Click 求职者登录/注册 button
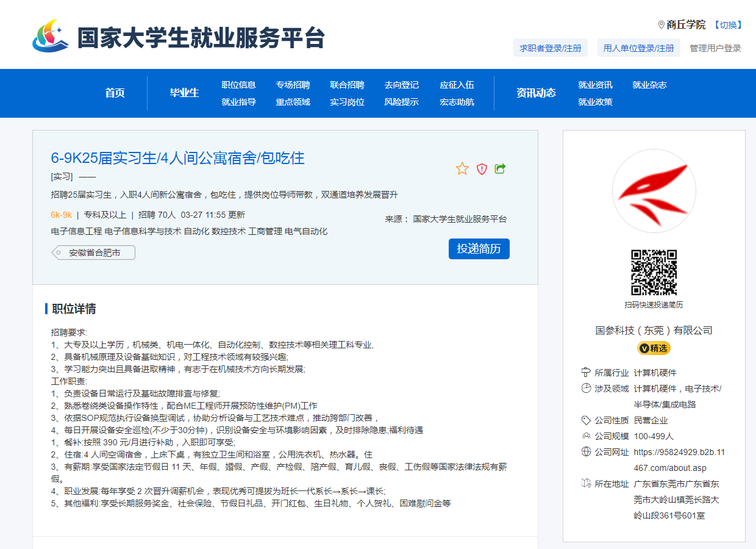 pos(550,48)
